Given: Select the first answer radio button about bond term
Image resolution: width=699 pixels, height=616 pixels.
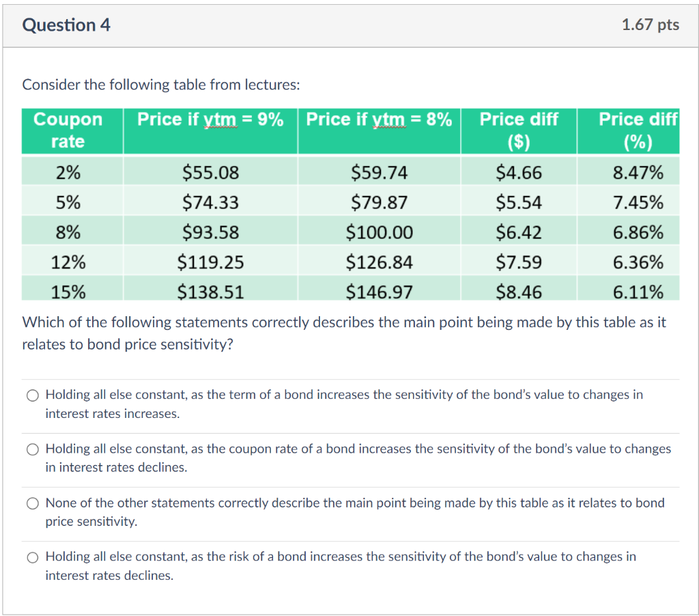Looking at the screenshot, I should [32, 395].
